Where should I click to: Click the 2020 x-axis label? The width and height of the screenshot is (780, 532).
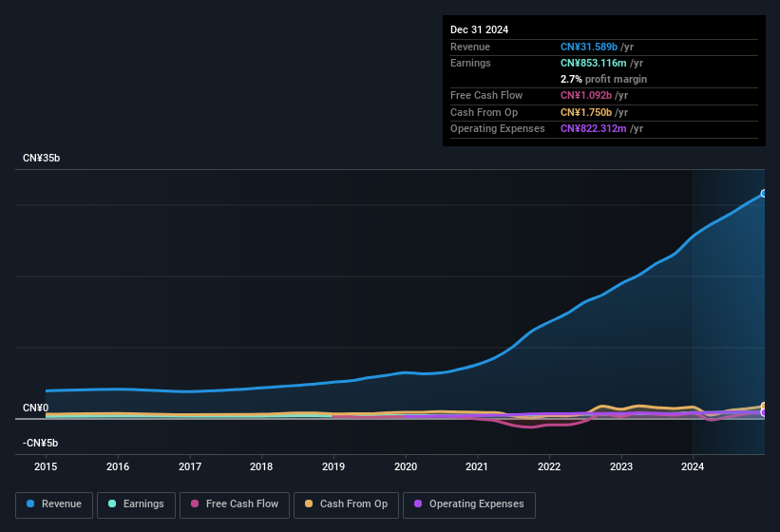click(406, 466)
